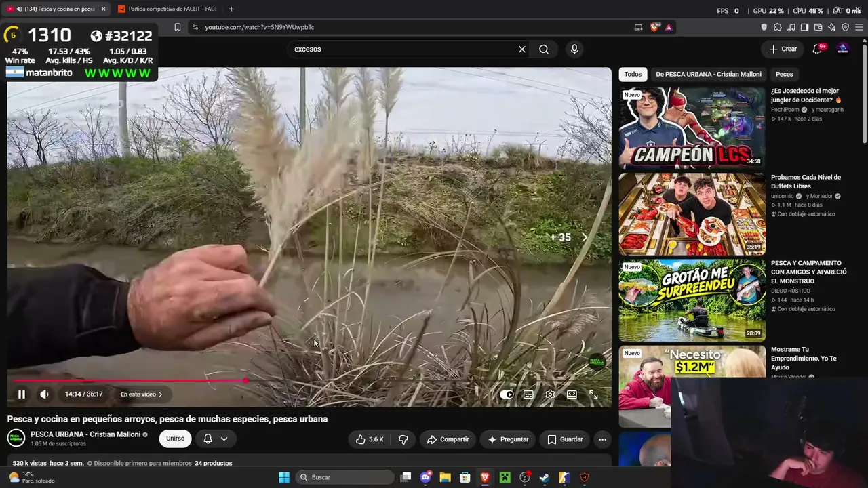Turn on video subtitles
The image size is (868, 488).
point(528,394)
